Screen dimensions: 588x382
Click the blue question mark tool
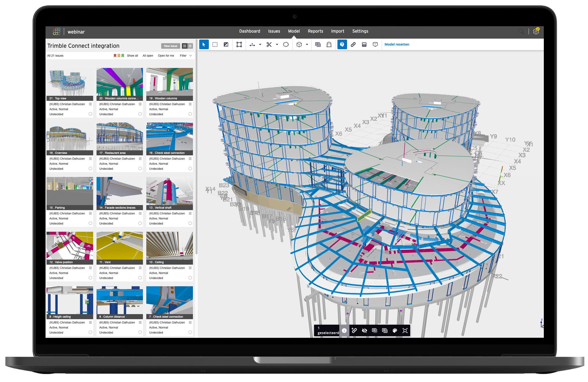pos(342,44)
